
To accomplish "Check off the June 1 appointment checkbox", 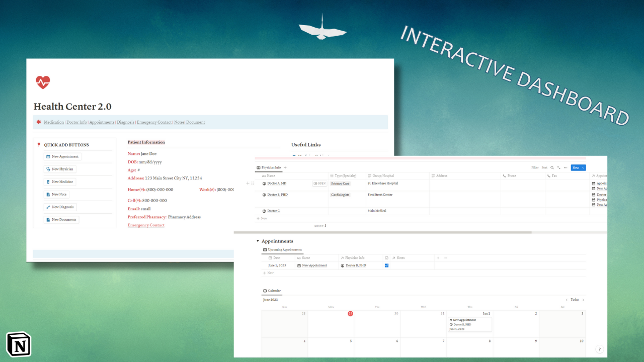I will click(386, 265).
